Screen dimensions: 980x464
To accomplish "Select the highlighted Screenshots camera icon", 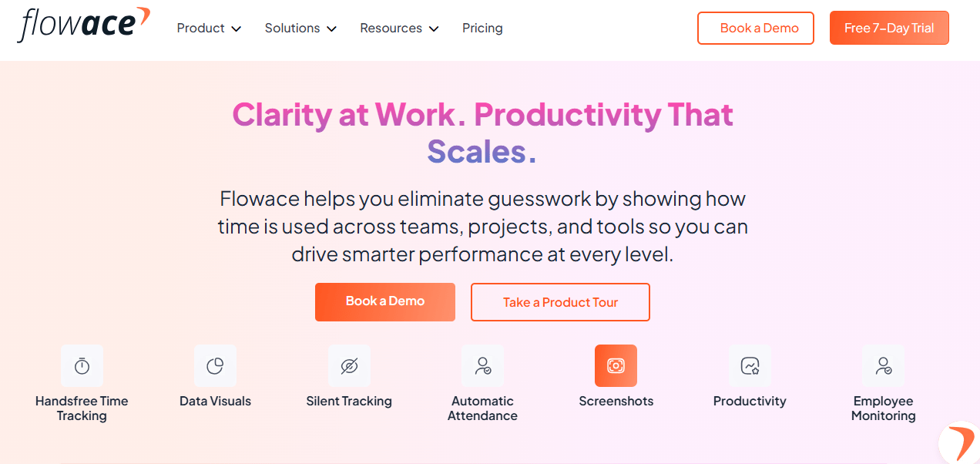I will pyautogui.click(x=616, y=365).
